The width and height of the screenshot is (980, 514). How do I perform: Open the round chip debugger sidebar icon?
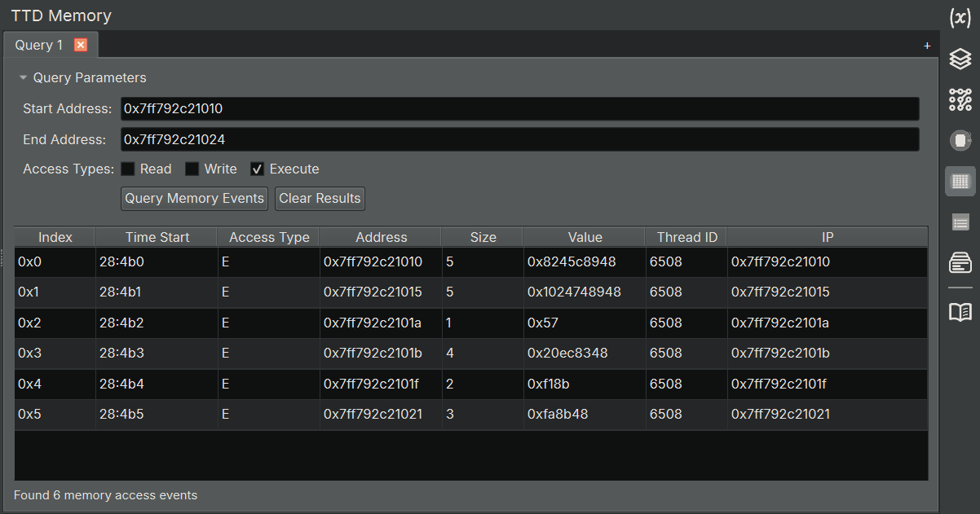point(960,140)
